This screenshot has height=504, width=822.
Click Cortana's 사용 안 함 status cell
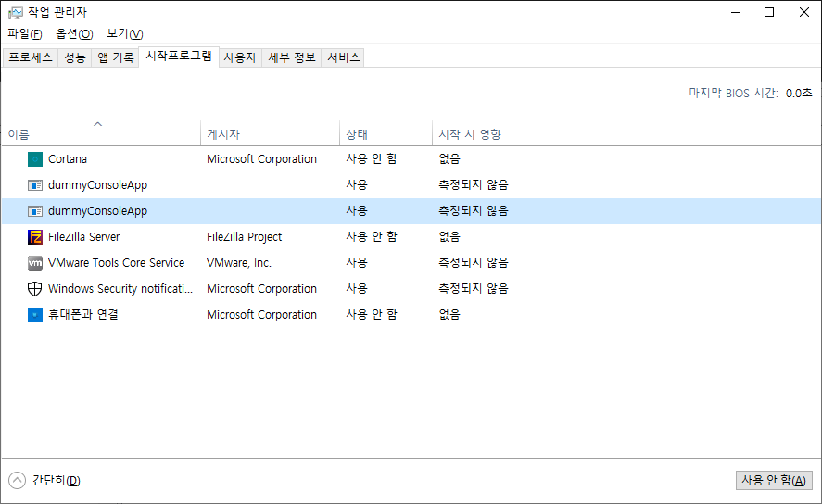[x=372, y=159]
